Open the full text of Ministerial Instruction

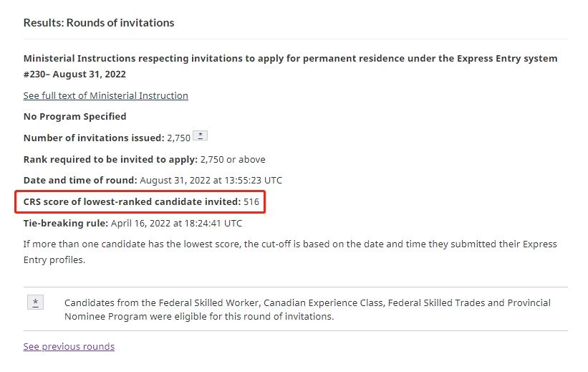[x=105, y=95]
